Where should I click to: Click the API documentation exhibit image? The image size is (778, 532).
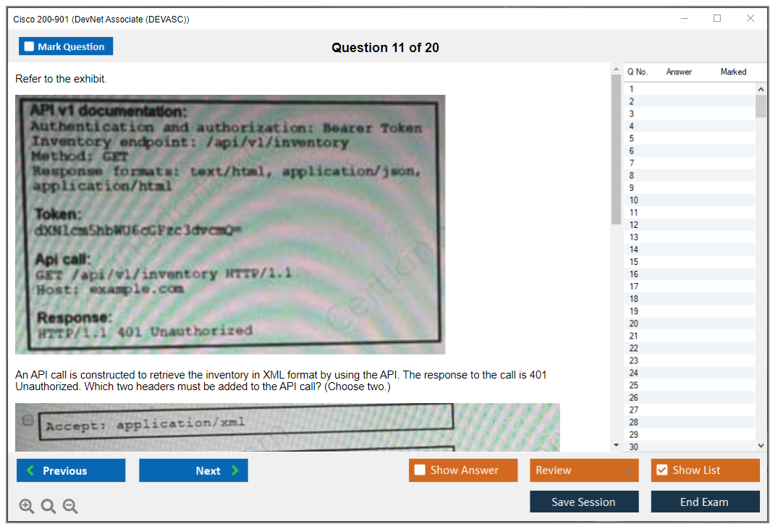[230, 224]
